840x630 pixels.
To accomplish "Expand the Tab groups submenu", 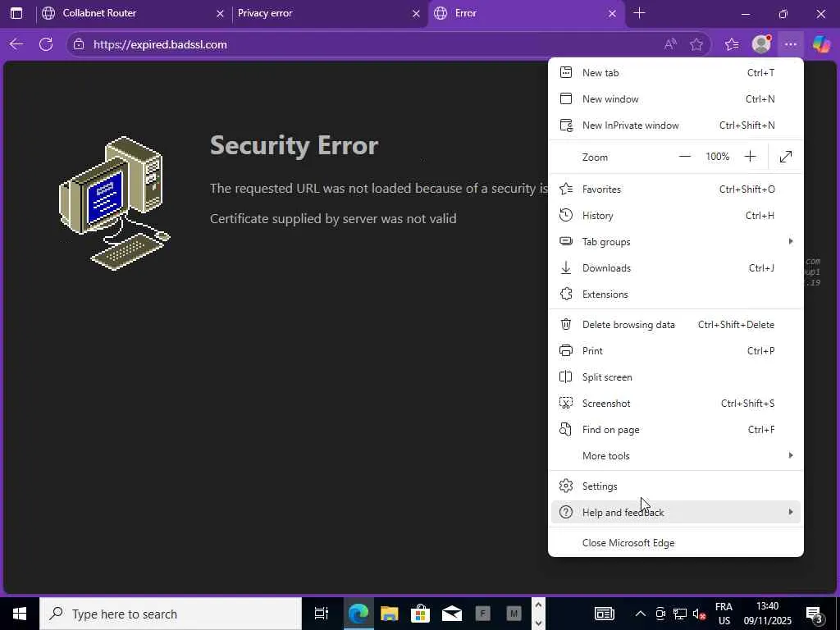I will tap(676, 242).
